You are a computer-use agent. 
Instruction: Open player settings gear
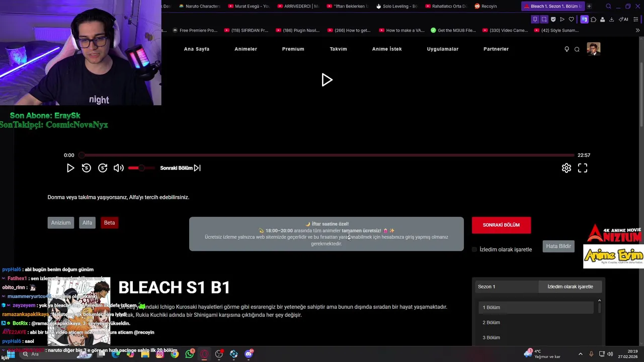[567, 168]
